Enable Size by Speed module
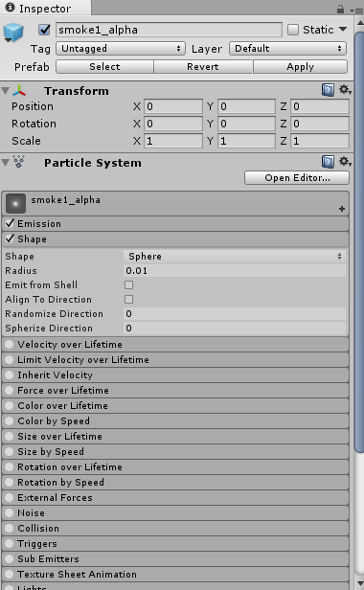Screen dimensions: 364x590 click(x=9, y=451)
